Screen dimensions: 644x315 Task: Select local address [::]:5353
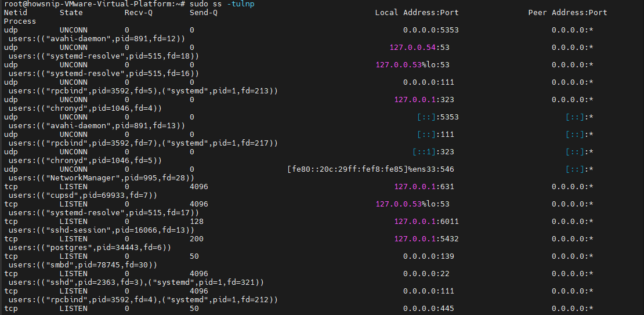[438, 117]
